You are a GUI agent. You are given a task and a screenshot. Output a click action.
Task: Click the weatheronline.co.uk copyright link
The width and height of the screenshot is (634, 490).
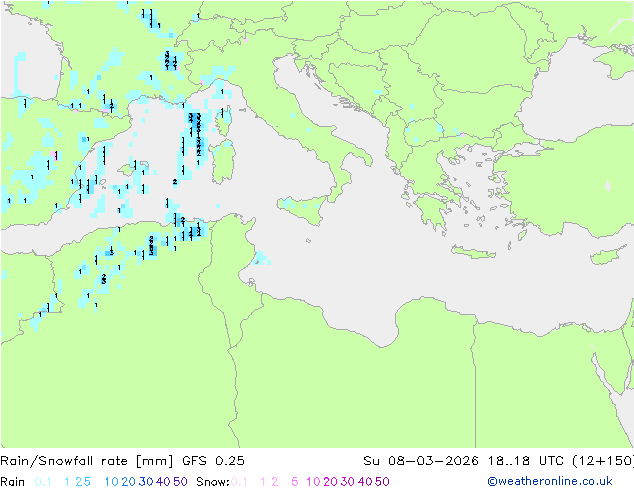click(550, 481)
